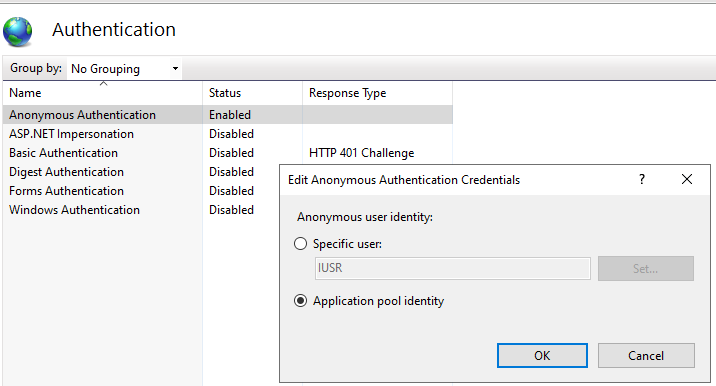Click the globe Authentication icon

(17, 32)
